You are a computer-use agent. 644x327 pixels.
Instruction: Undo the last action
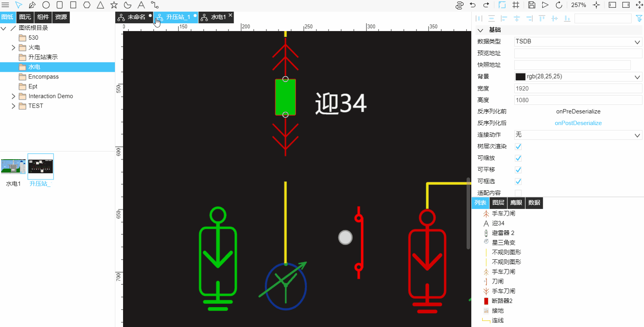[472, 5]
